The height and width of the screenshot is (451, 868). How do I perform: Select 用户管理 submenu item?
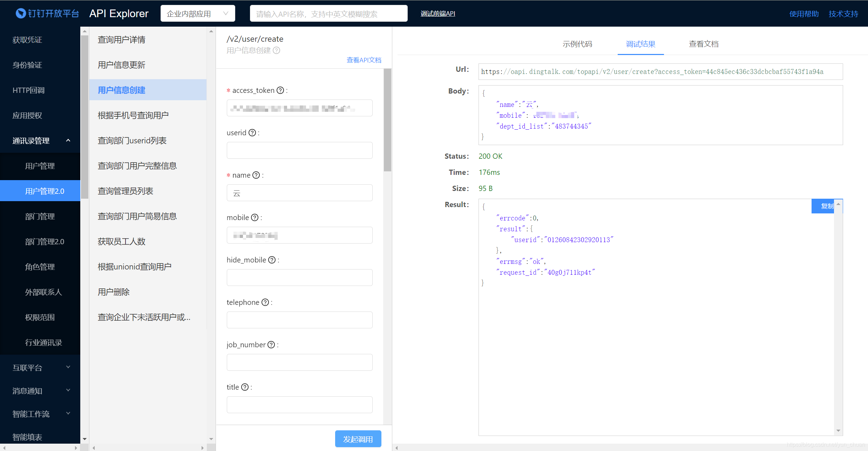coord(40,166)
